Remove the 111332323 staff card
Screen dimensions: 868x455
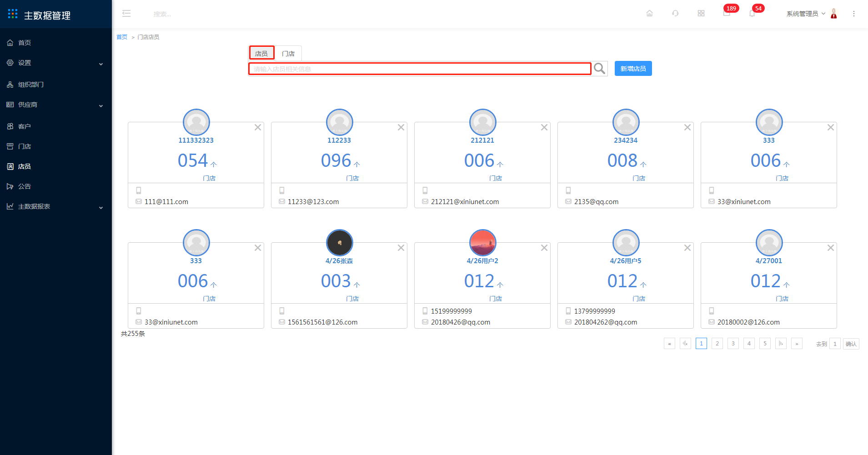click(258, 127)
